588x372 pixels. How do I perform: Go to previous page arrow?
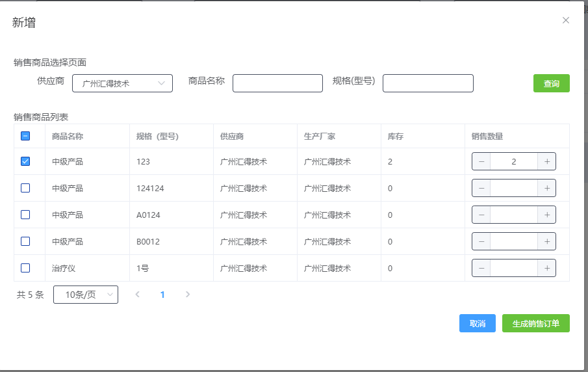[x=137, y=295]
